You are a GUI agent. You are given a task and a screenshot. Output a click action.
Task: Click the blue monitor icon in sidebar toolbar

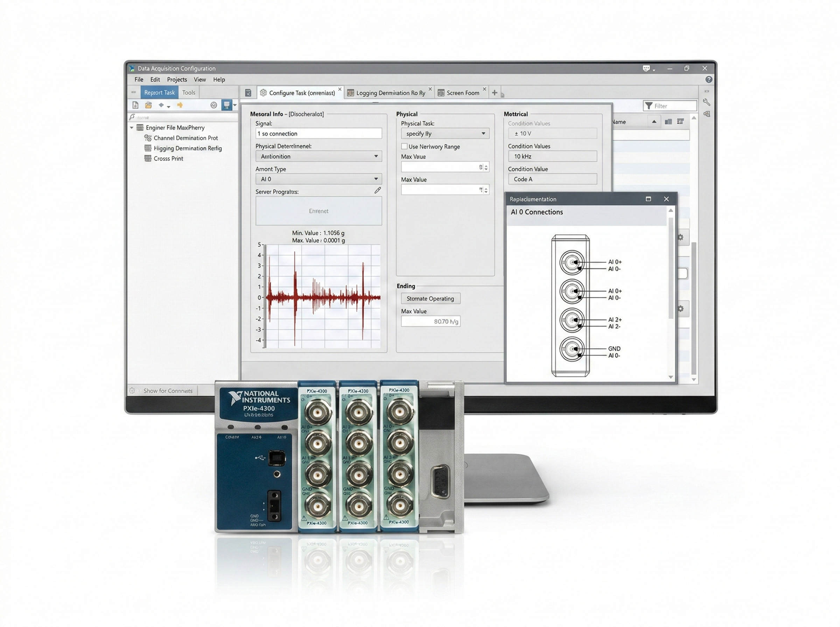tap(226, 105)
